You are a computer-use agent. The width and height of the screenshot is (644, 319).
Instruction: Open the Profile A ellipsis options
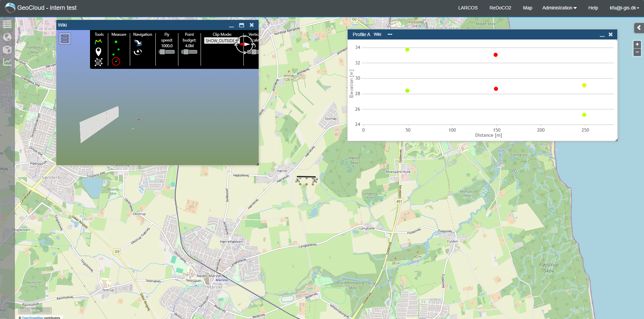pyautogui.click(x=390, y=34)
